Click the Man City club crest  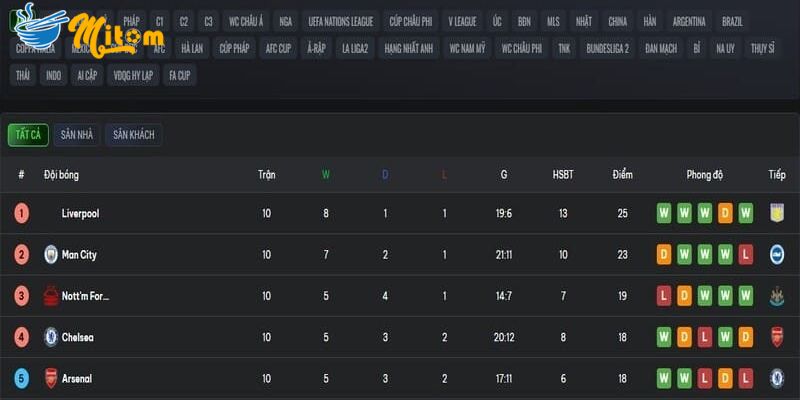point(51,255)
